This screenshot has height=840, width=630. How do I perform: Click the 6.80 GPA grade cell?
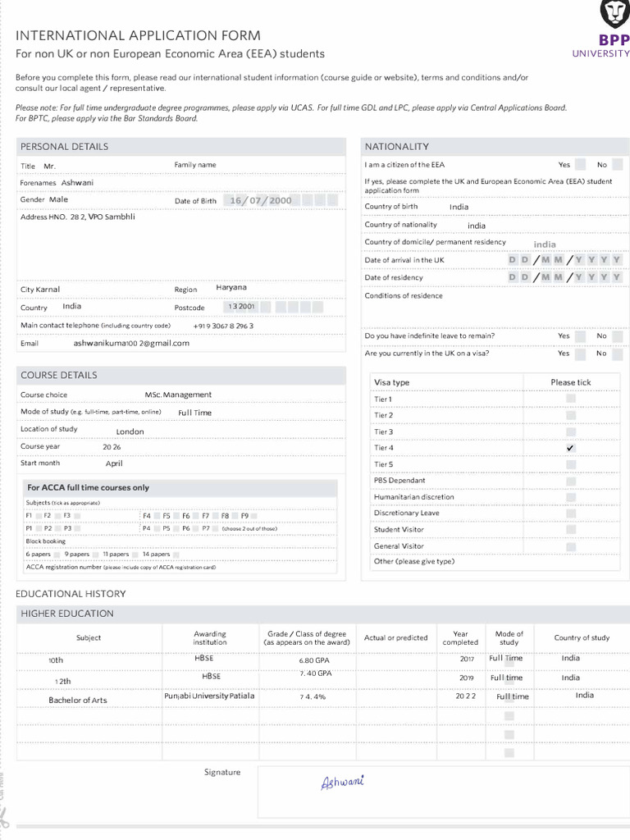(x=308, y=661)
